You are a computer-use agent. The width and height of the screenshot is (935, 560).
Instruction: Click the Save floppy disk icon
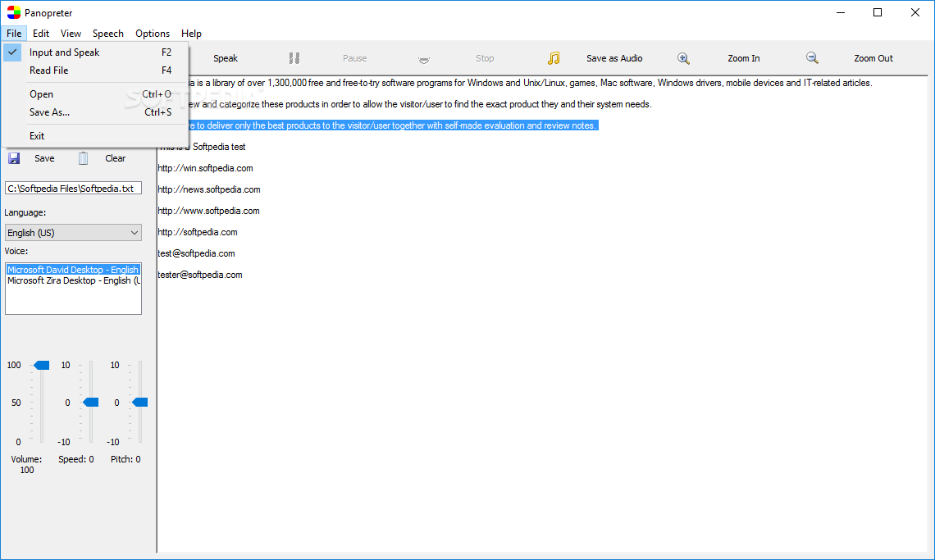point(14,158)
